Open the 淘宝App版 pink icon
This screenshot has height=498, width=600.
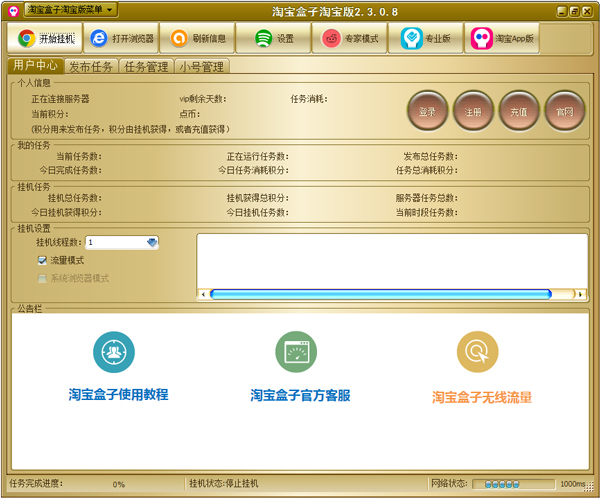[482, 38]
